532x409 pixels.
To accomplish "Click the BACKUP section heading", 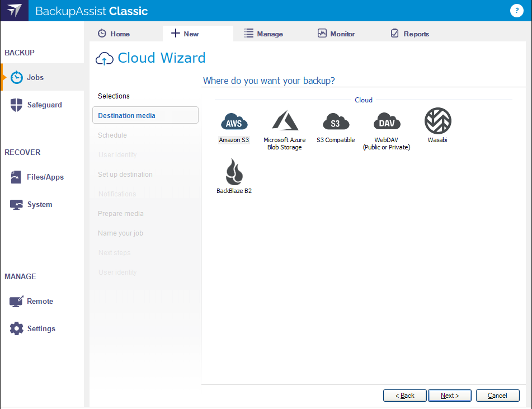I will click(20, 53).
